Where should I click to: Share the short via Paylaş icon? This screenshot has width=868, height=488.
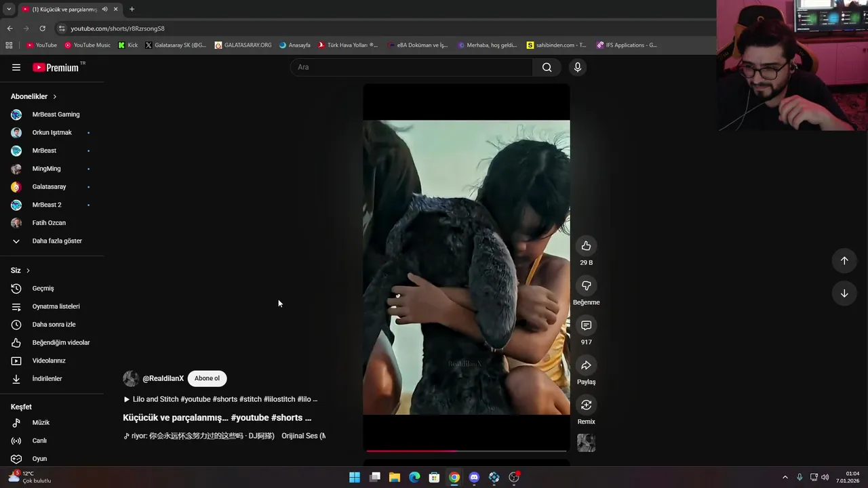(x=586, y=366)
